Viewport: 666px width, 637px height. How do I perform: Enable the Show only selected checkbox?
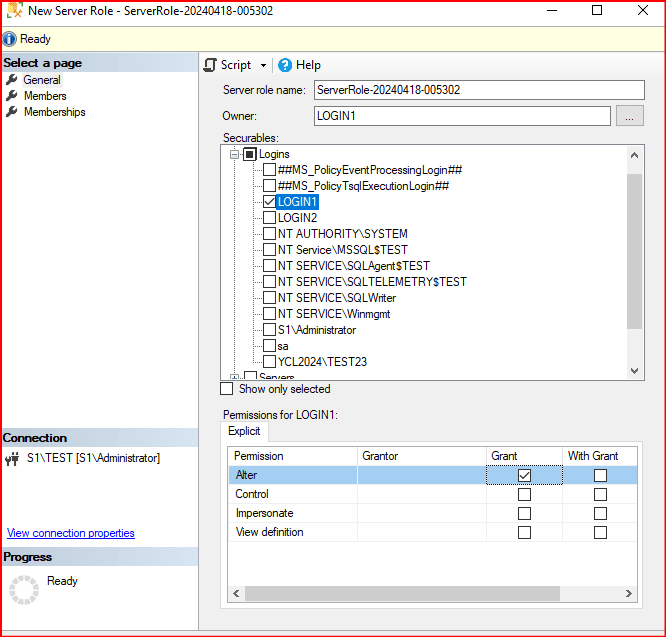coord(226,389)
